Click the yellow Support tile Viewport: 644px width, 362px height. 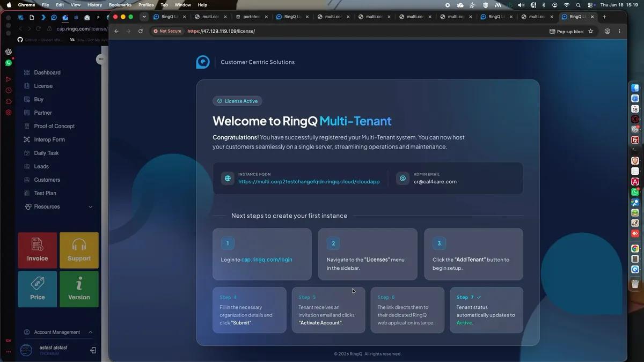click(x=79, y=250)
